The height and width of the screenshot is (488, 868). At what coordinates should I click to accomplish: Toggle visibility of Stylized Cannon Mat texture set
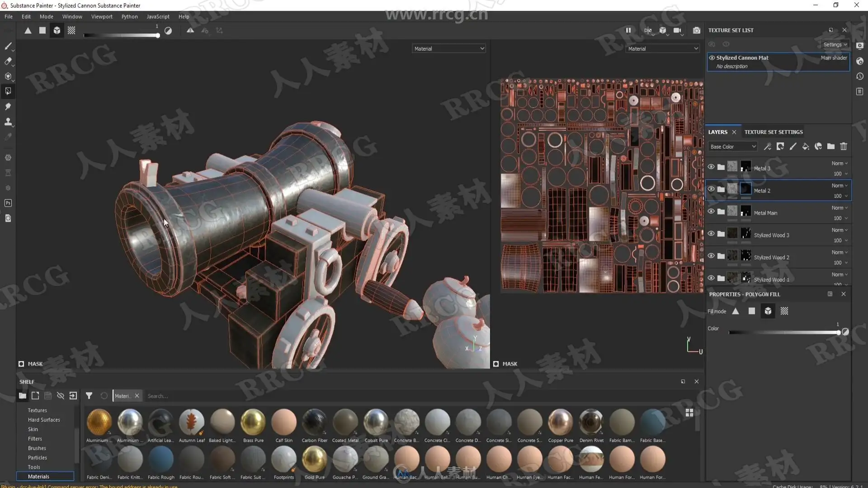click(712, 58)
